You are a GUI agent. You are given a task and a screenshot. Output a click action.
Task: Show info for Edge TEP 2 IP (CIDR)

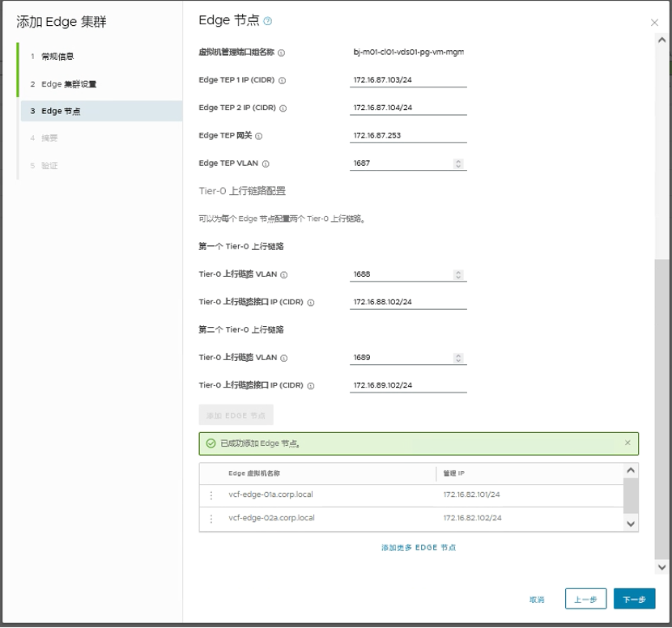click(x=283, y=108)
